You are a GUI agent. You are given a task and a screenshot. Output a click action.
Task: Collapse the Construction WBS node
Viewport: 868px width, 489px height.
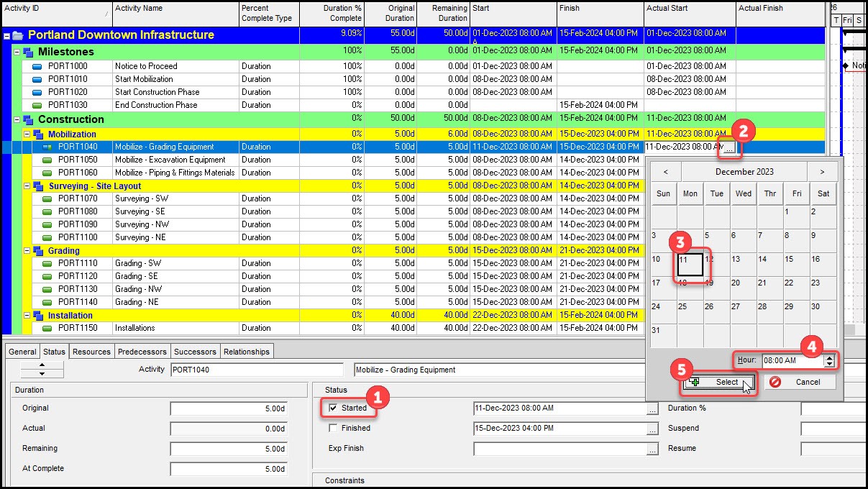pos(17,120)
